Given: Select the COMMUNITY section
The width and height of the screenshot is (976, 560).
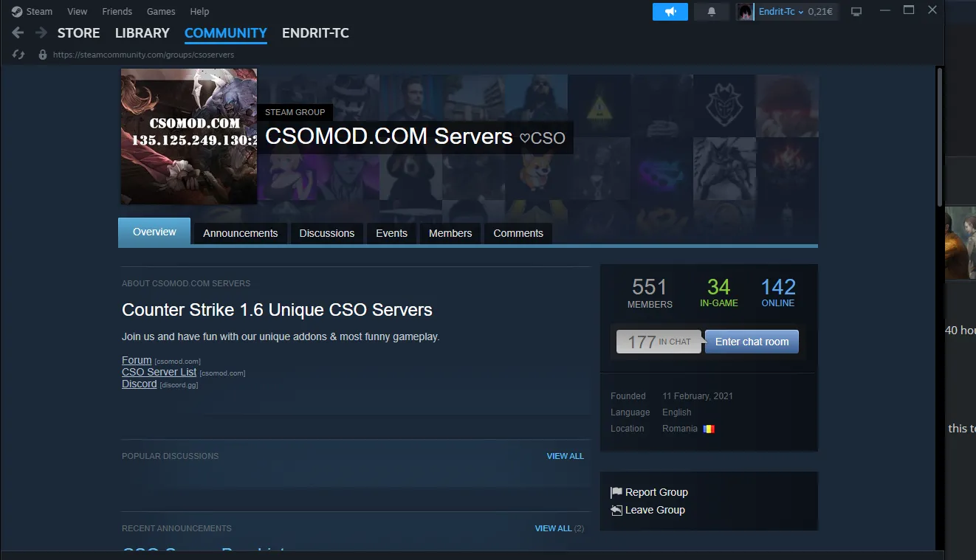Looking at the screenshot, I should 226,33.
